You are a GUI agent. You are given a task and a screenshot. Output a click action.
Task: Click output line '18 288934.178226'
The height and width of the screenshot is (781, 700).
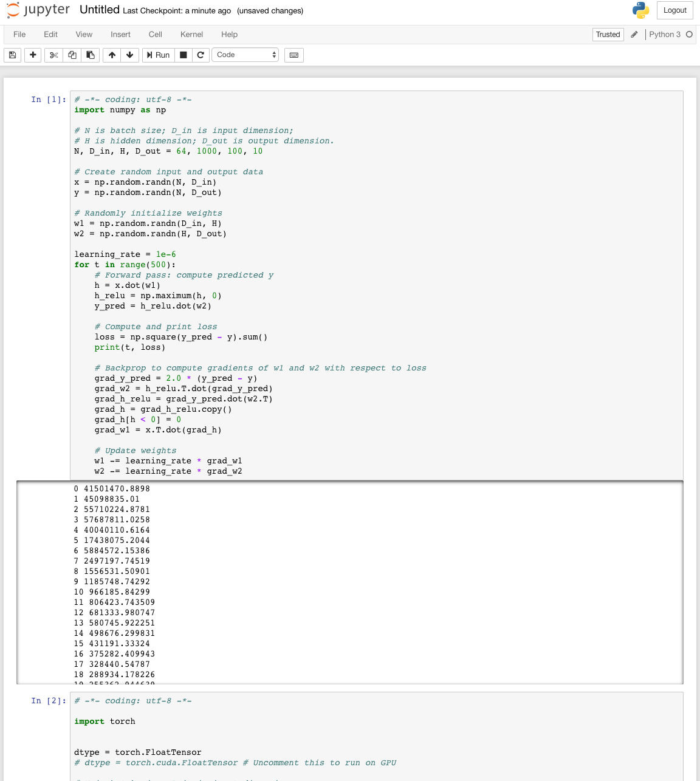pos(114,675)
